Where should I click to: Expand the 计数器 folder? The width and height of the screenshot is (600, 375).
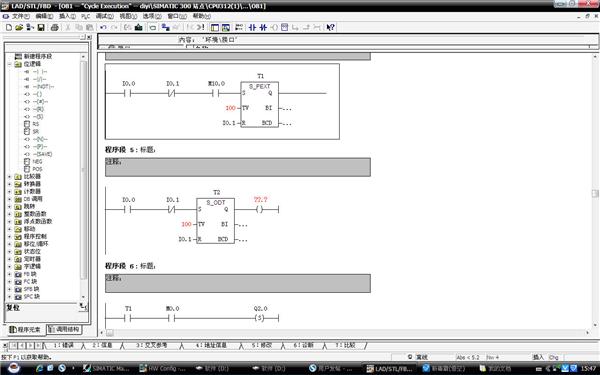[10, 191]
